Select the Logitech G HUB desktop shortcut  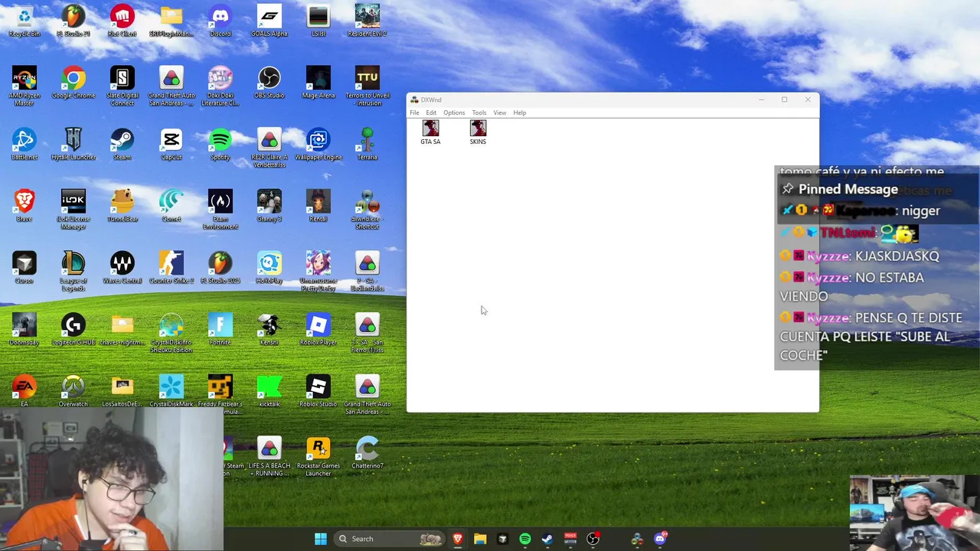click(73, 330)
